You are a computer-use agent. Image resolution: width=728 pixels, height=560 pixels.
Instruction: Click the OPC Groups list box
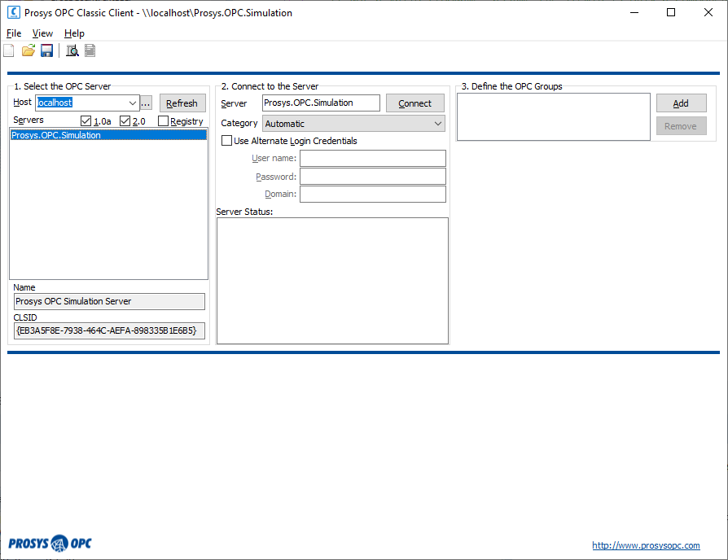(x=554, y=117)
